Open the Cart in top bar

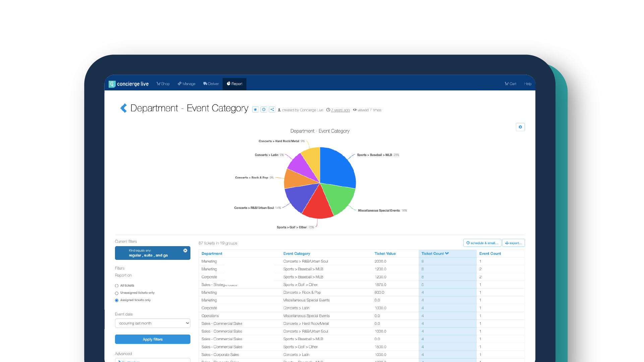pyautogui.click(x=511, y=84)
